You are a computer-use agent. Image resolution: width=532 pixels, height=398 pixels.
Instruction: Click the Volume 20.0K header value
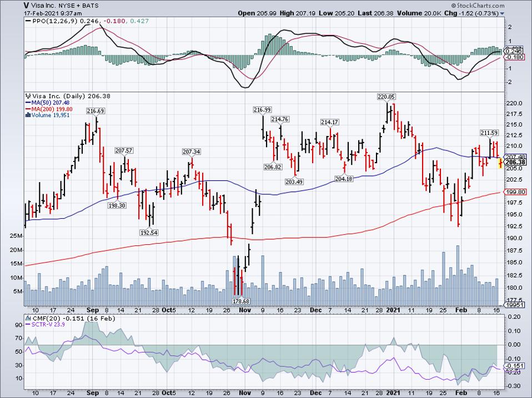(x=419, y=13)
